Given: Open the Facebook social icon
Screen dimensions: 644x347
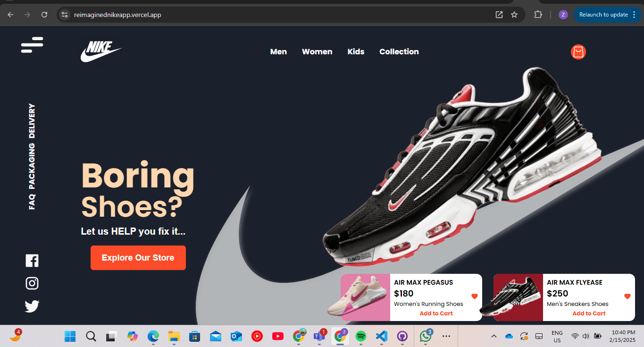Looking at the screenshot, I should coord(32,261).
